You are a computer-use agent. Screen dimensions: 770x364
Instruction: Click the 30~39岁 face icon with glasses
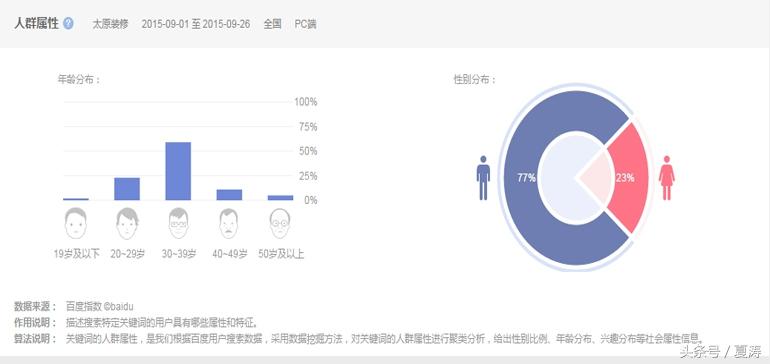(178, 224)
